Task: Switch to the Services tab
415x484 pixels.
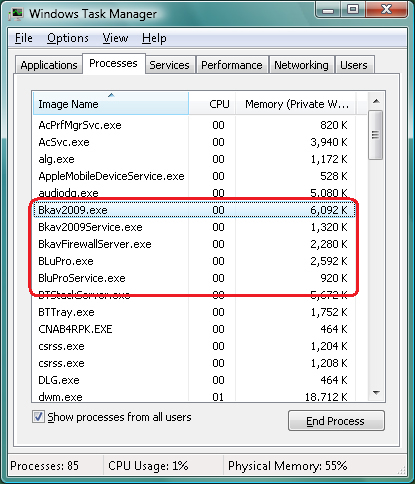Action: point(169,65)
